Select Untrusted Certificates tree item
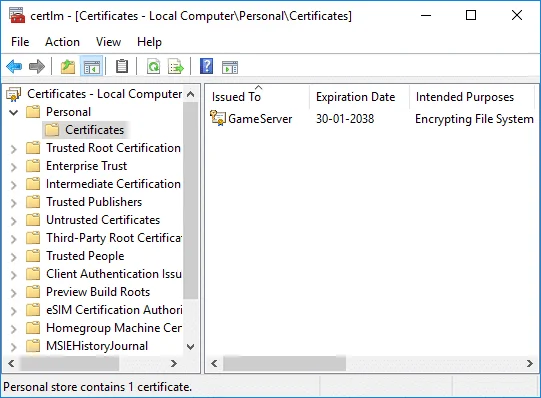The image size is (541, 398). click(x=103, y=220)
